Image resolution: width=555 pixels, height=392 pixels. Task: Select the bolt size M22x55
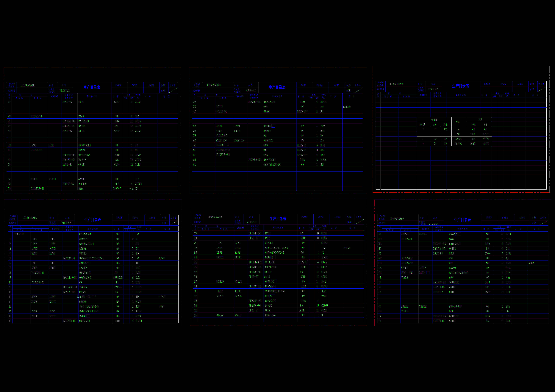[86, 155]
